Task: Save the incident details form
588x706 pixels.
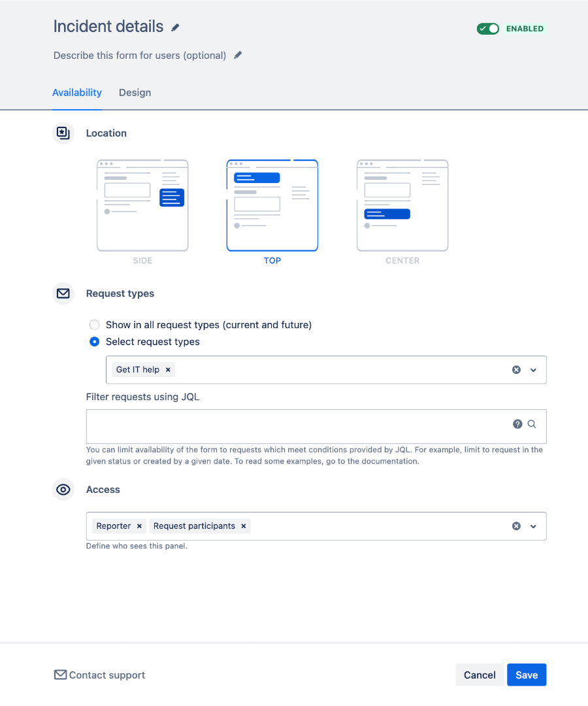Action: [527, 675]
